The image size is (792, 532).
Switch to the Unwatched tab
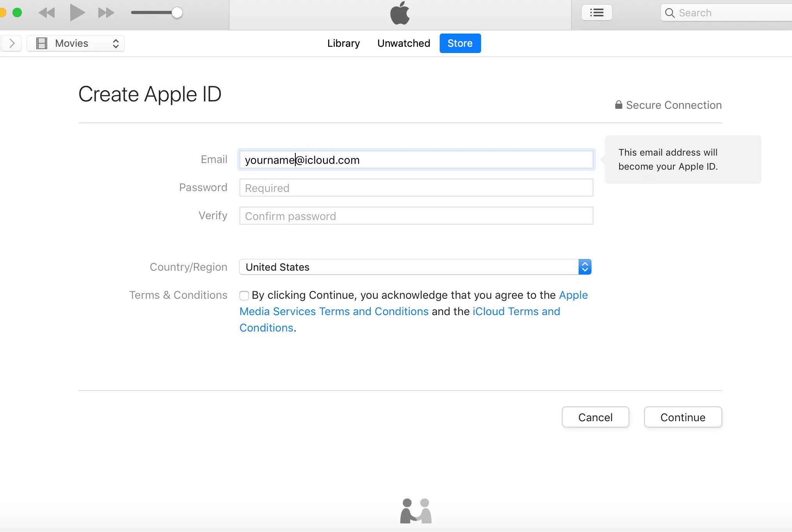coord(403,43)
